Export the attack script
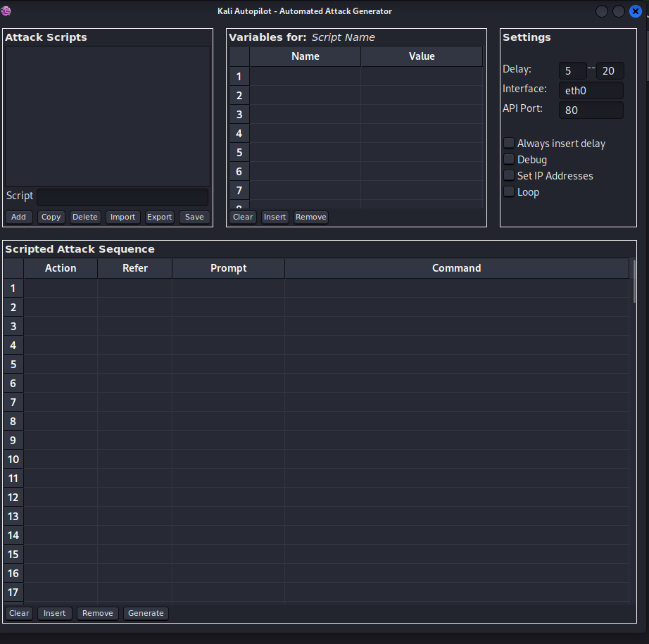This screenshot has width=649, height=644. [159, 217]
